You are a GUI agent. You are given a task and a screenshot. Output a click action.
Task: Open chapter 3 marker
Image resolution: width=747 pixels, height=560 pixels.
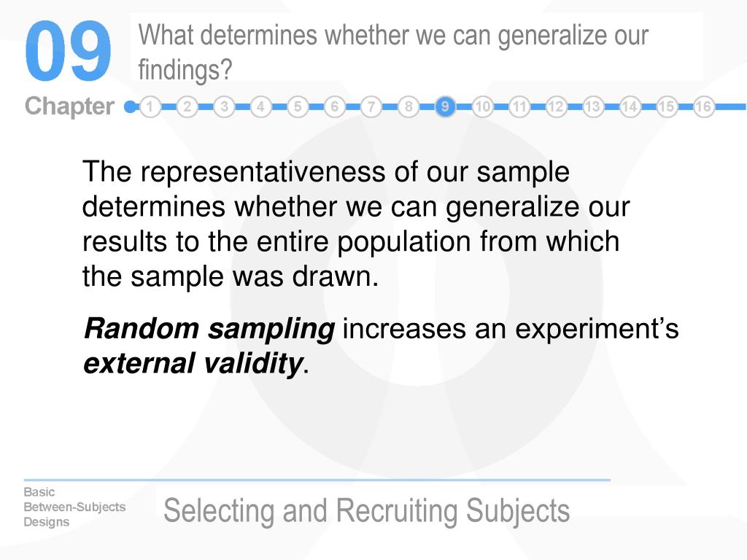point(224,106)
